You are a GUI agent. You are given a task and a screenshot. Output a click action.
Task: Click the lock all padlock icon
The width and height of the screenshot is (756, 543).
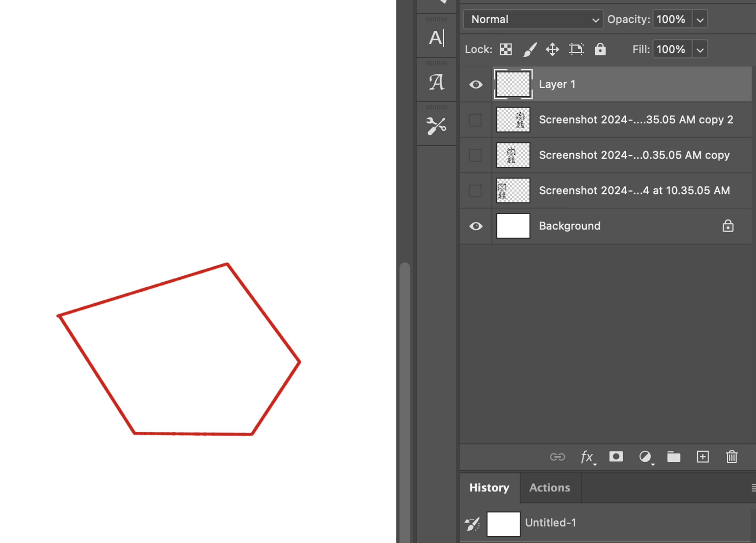click(x=600, y=50)
